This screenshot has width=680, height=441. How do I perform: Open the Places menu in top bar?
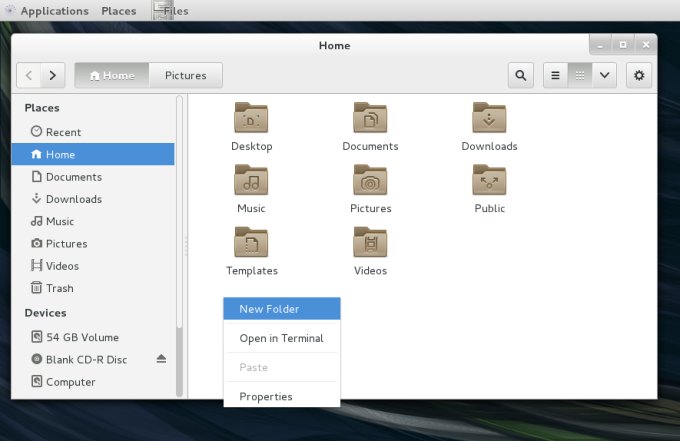119,11
